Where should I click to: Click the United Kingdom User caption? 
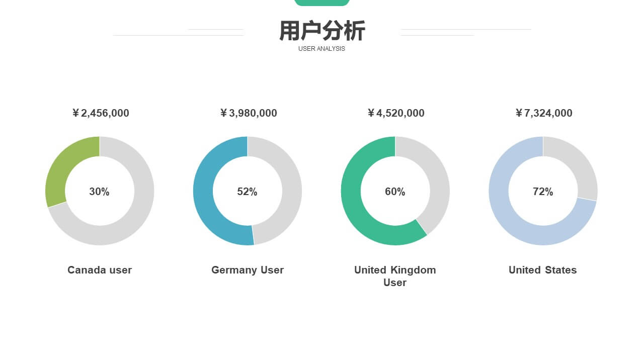[395, 276]
